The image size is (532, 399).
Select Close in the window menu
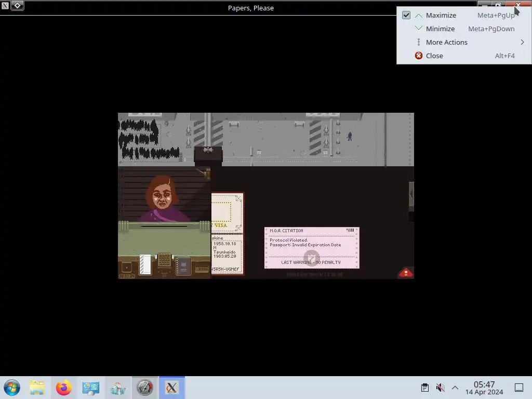point(464,56)
